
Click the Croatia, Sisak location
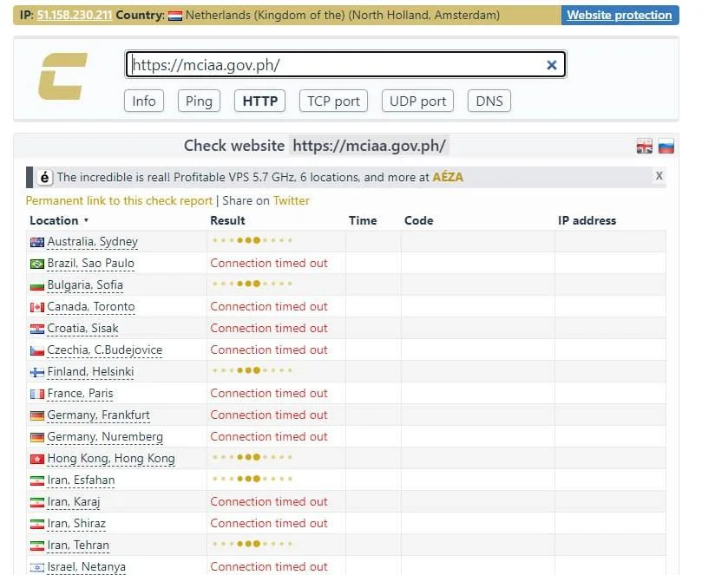(x=82, y=329)
